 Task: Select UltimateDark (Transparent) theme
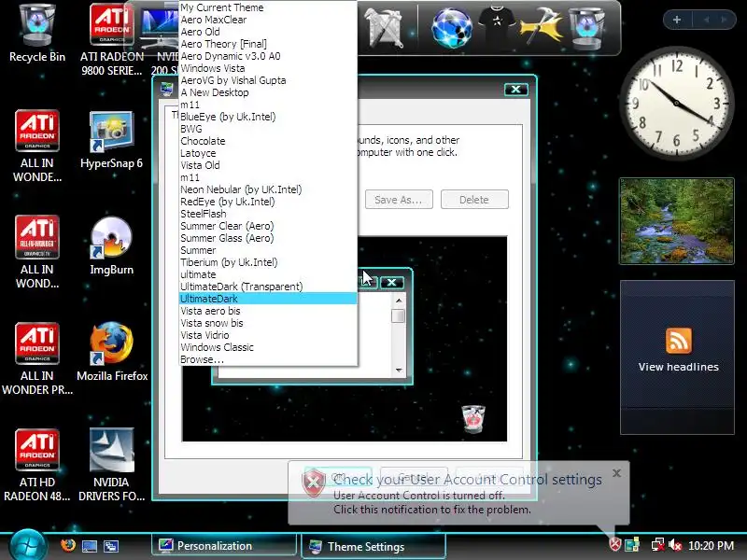[268, 287]
